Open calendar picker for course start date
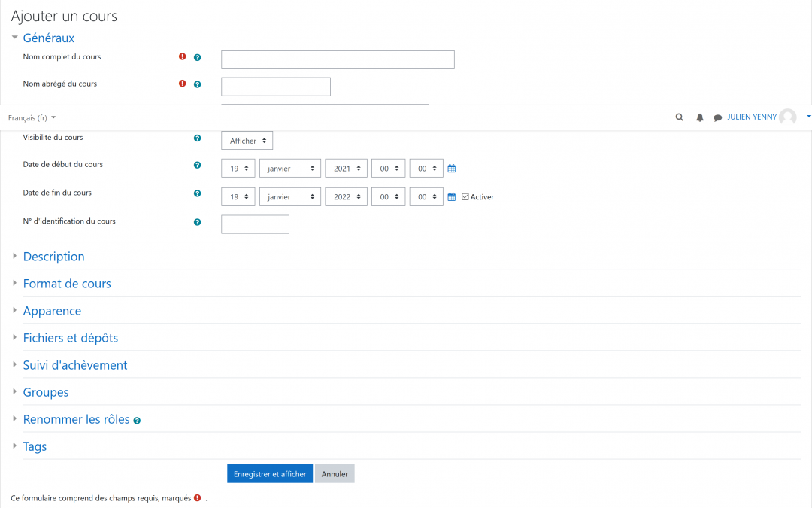The width and height of the screenshot is (812, 508). pos(452,169)
